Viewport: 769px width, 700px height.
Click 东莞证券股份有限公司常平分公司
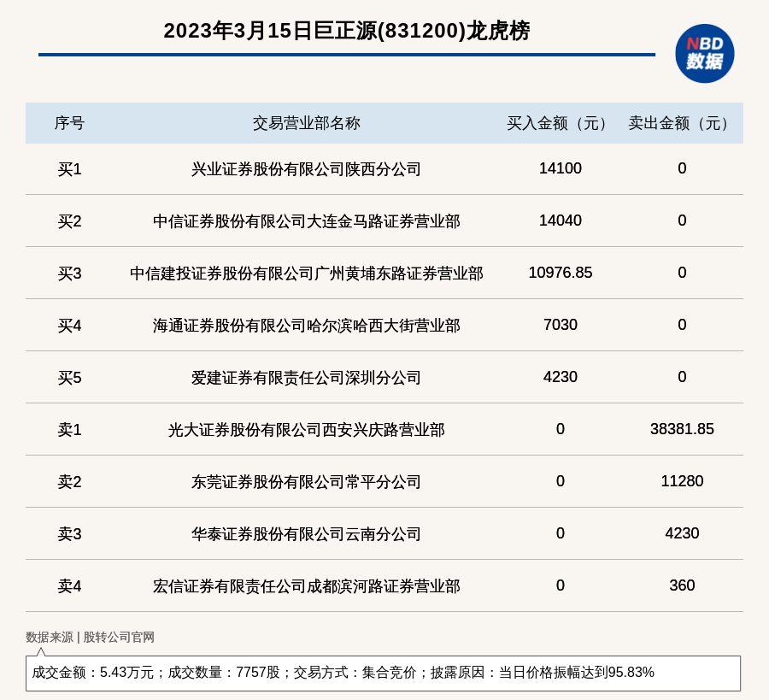click(x=307, y=482)
